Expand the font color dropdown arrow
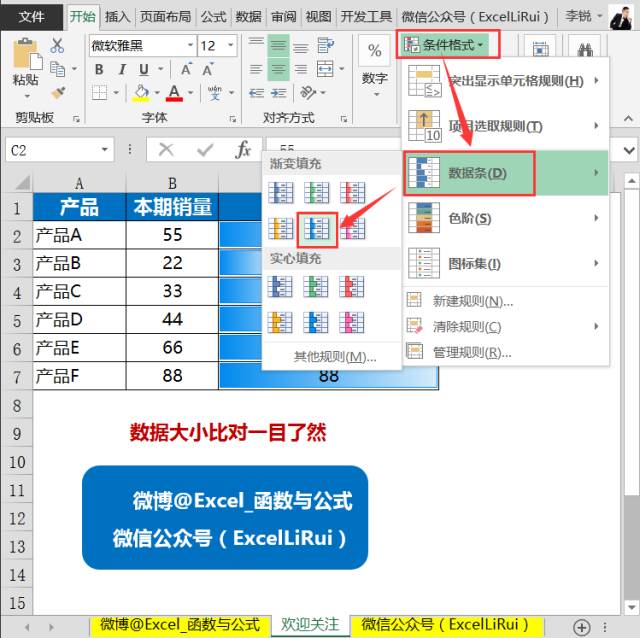This screenshot has width=640, height=638. click(190, 93)
